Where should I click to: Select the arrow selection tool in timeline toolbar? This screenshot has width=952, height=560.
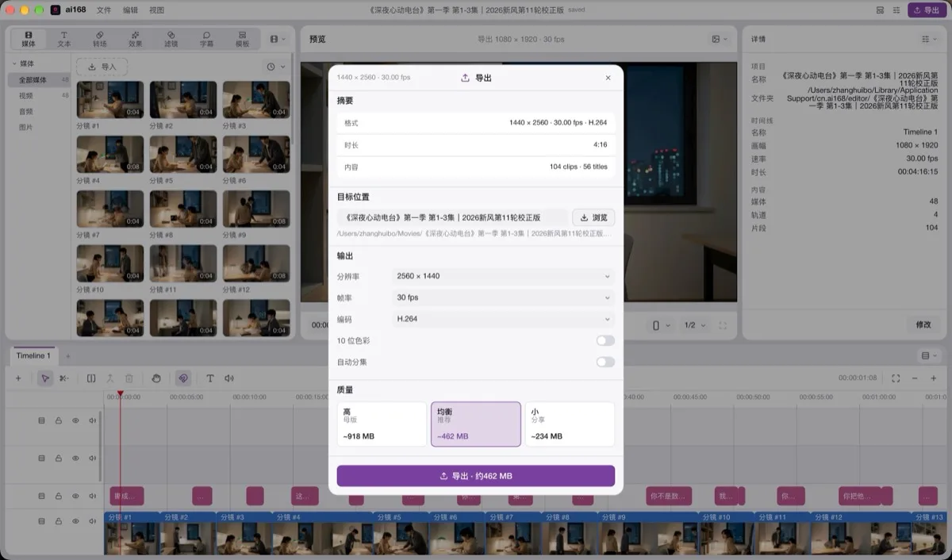tap(45, 378)
